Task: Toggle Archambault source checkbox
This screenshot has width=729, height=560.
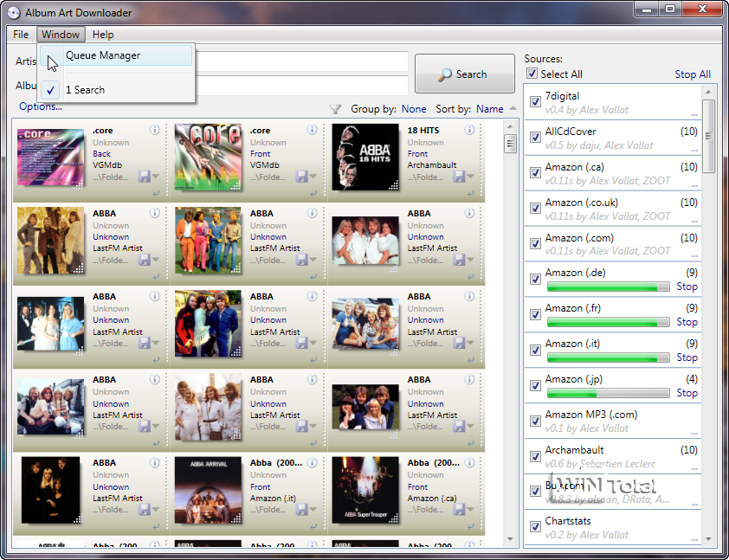Action: [535, 456]
